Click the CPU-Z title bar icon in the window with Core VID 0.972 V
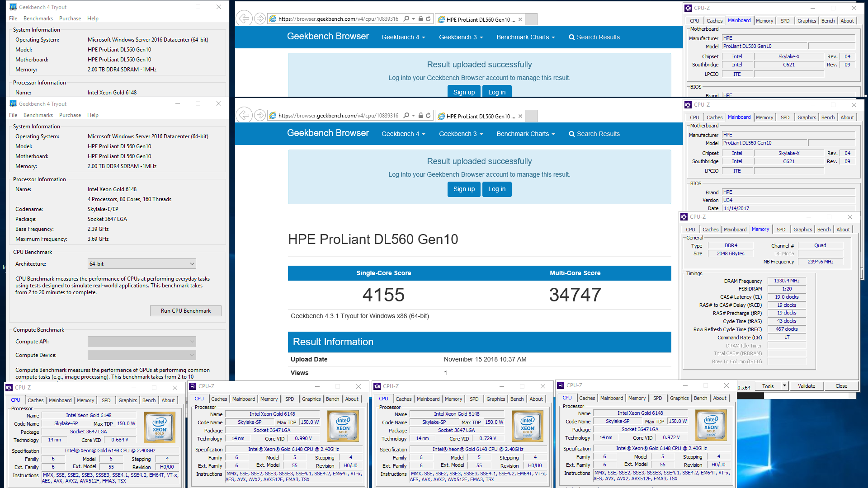This screenshot has height=488, width=868. coord(561,385)
